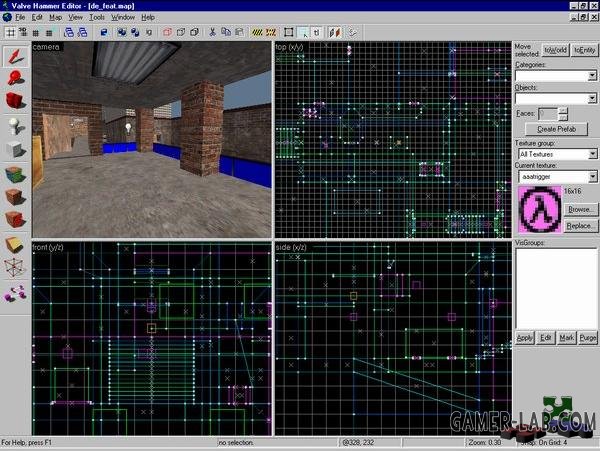This screenshot has width=600, height=451.
Task: Open the File menu
Action: click(x=20, y=17)
